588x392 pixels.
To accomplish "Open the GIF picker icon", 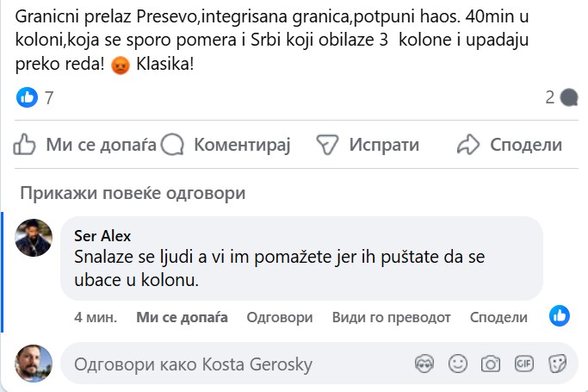I will 524,364.
